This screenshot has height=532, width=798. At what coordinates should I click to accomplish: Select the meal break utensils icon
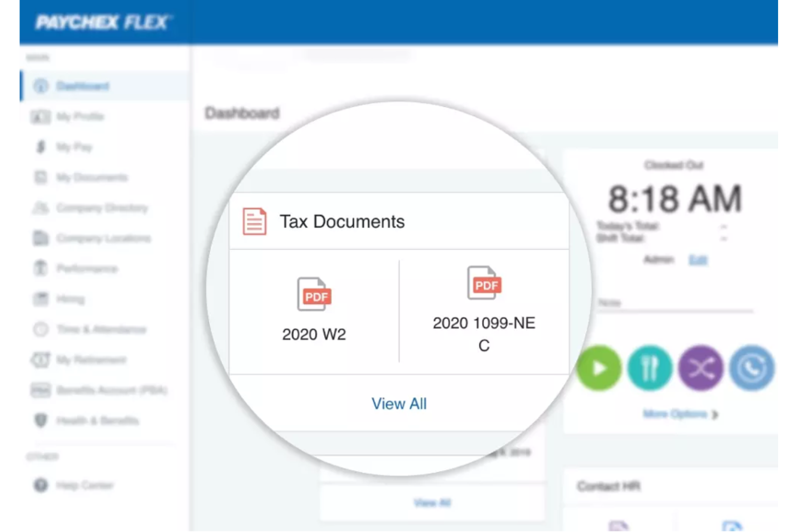click(650, 368)
